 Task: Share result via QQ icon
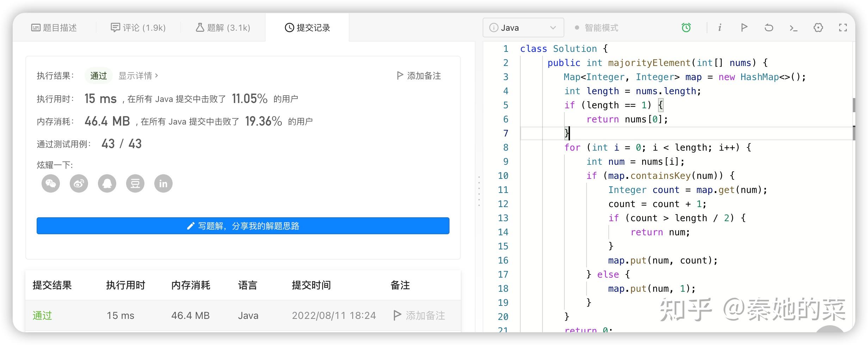(x=107, y=183)
